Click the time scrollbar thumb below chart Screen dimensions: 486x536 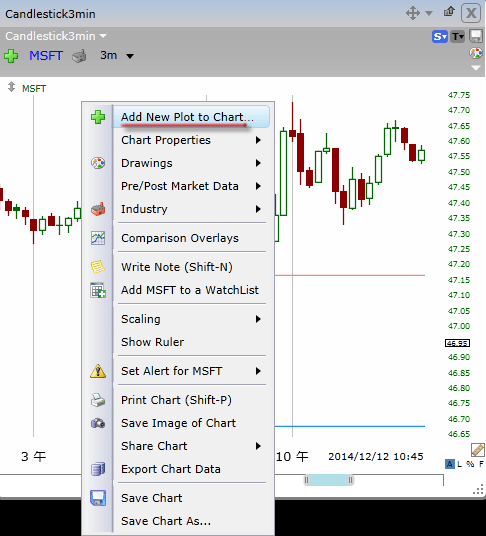(328, 480)
